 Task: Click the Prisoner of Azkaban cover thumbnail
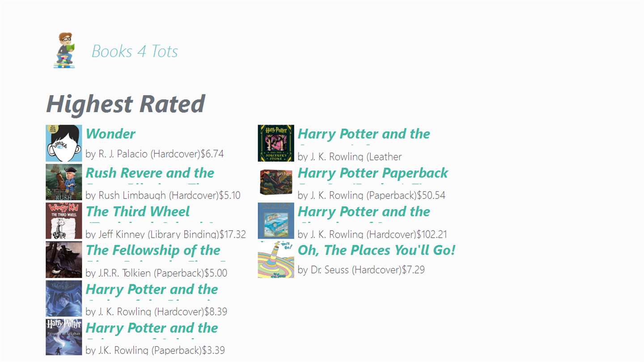pos(64,337)
